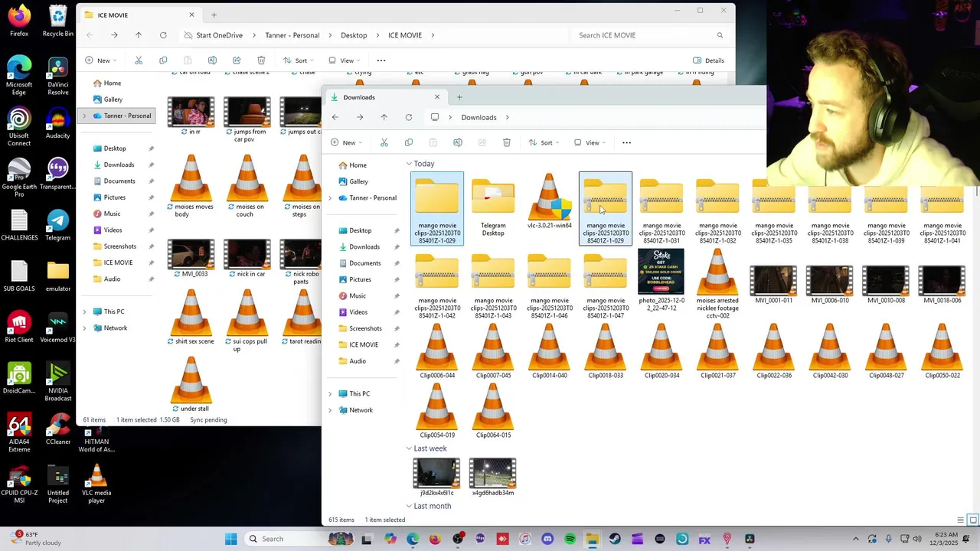Open Home in Downloads sidebar
The image size is (980, 551).
(x=358, y=165)
